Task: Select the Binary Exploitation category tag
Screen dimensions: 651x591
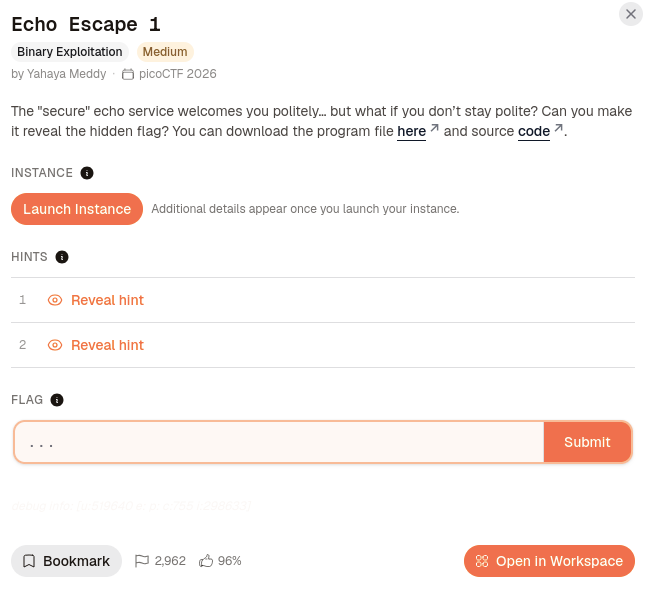Action: [x=70, y=52]
